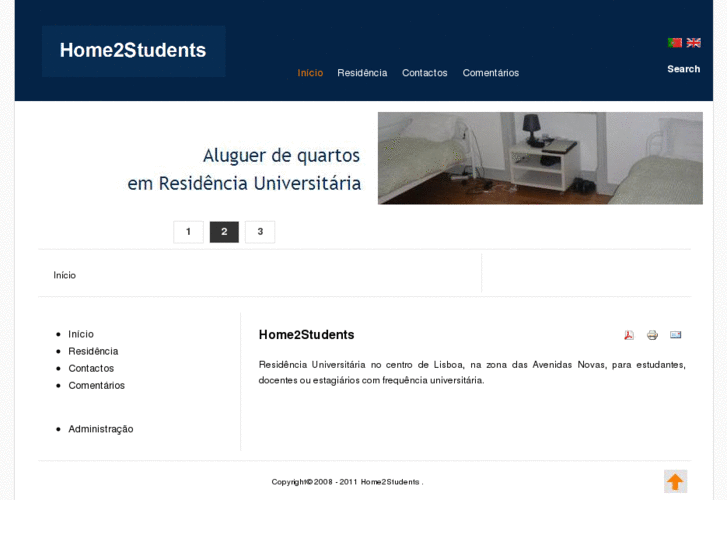Viewport: 727px width, 545px height.
Task: Show slide 1 of the slideshow
Action: (x=188, y=232)
